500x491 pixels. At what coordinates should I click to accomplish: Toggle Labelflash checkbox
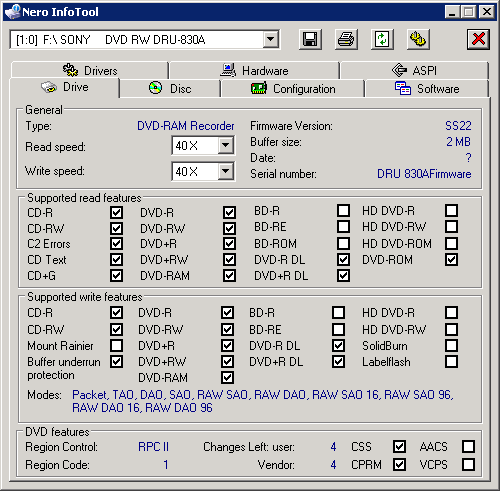point(451,361)
